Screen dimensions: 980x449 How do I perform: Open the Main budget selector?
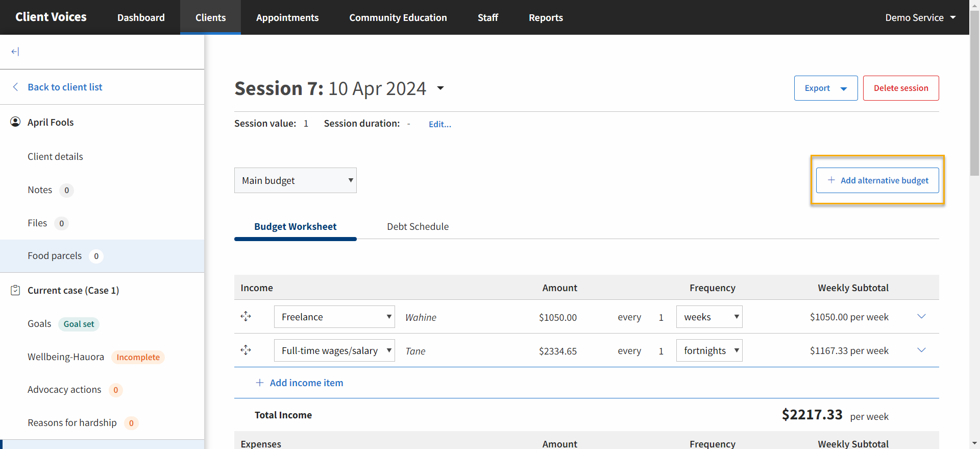coord(296,180)
